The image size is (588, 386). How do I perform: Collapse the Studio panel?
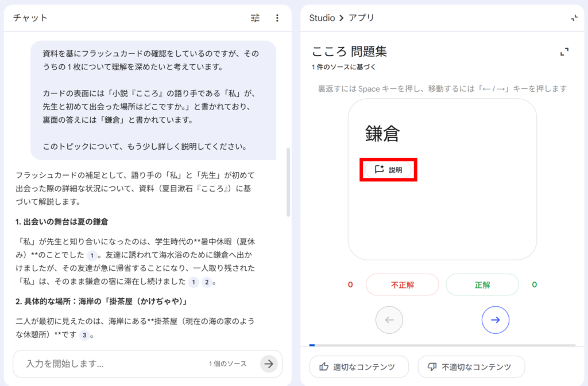pos(574,18)
